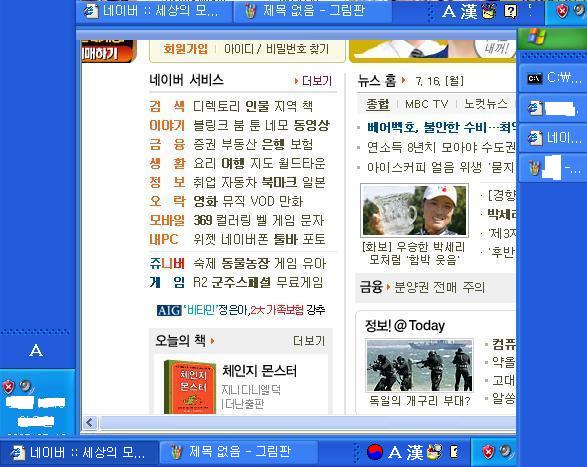Open the 북마크 service link
This screenshot has height=467, width=587.
[279, 182]
